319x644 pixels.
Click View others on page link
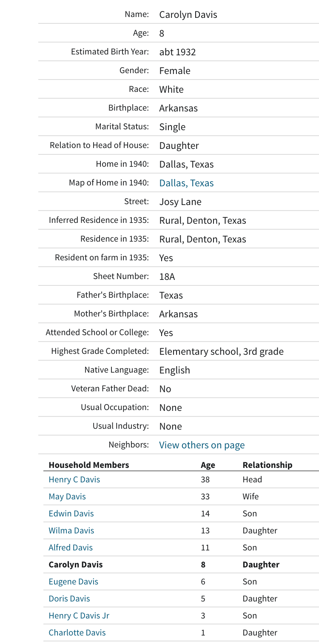(x=202, y=445)
